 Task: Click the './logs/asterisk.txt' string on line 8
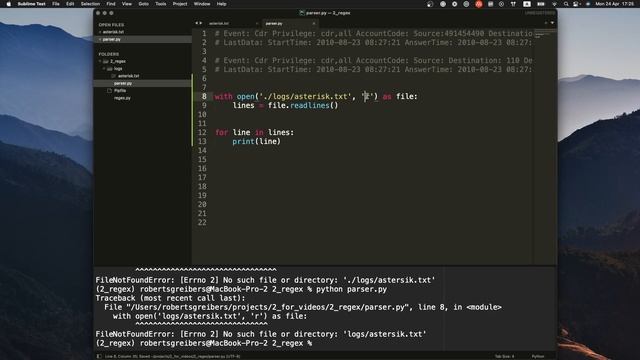point(306,97)
